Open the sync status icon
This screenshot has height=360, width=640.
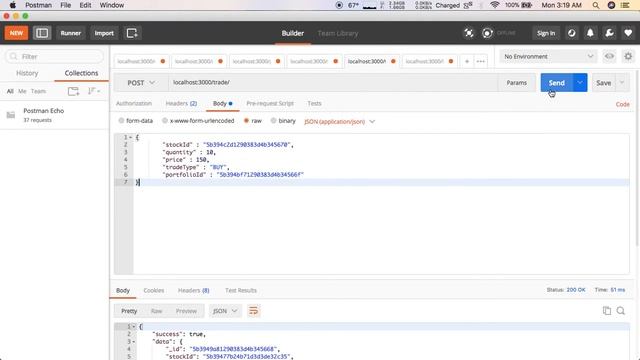[x=487, y=33]
